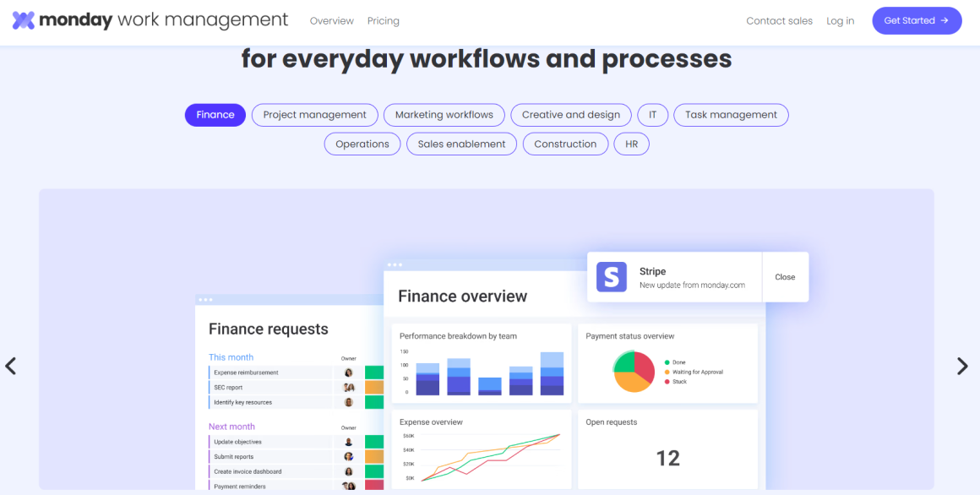Click the monday.com logo icon
Image resolution: width=980 pixels, height=495 pixels.
22,19
